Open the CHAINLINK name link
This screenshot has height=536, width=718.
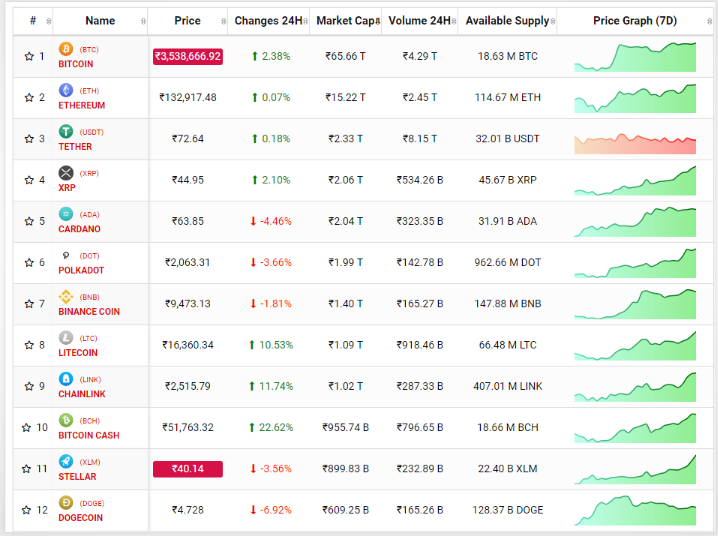(x=82, y=394)
